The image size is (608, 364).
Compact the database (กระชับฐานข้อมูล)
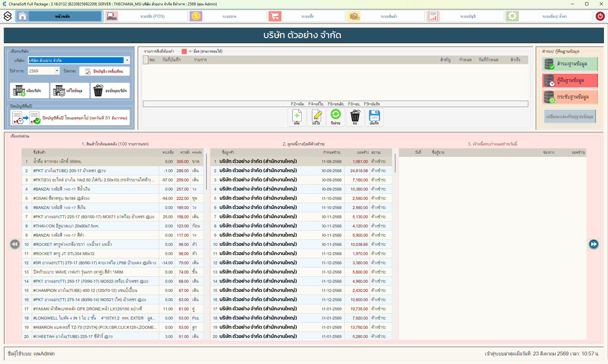click(x=570, y=97)
